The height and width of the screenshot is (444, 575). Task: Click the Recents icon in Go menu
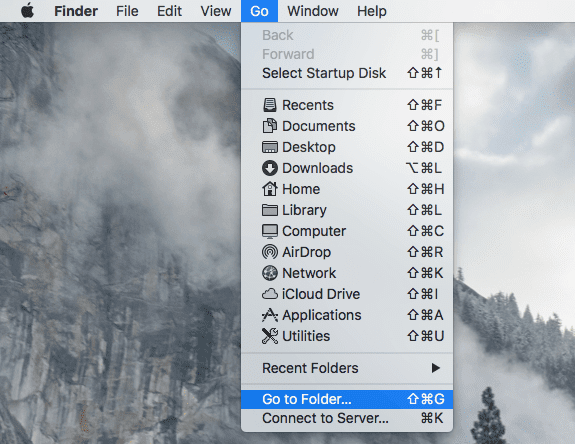(270, 105)
